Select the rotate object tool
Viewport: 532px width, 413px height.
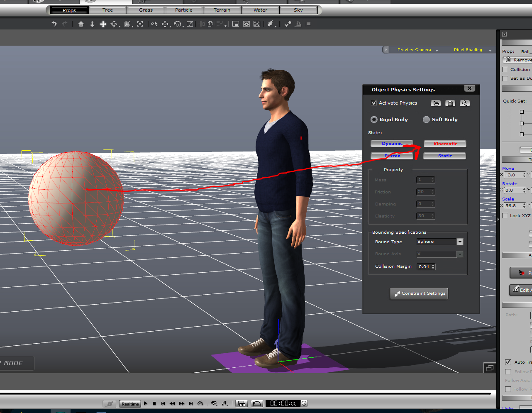[x=178, y=24]
